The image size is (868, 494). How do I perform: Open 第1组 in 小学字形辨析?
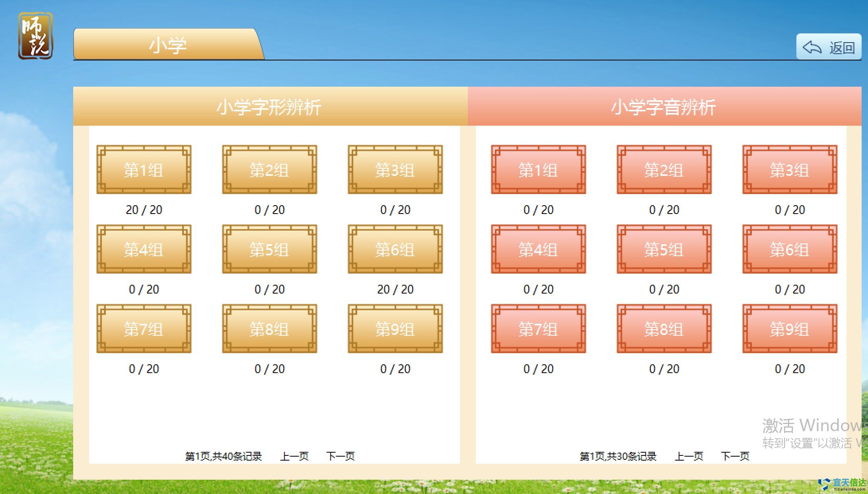coord(144,170)
